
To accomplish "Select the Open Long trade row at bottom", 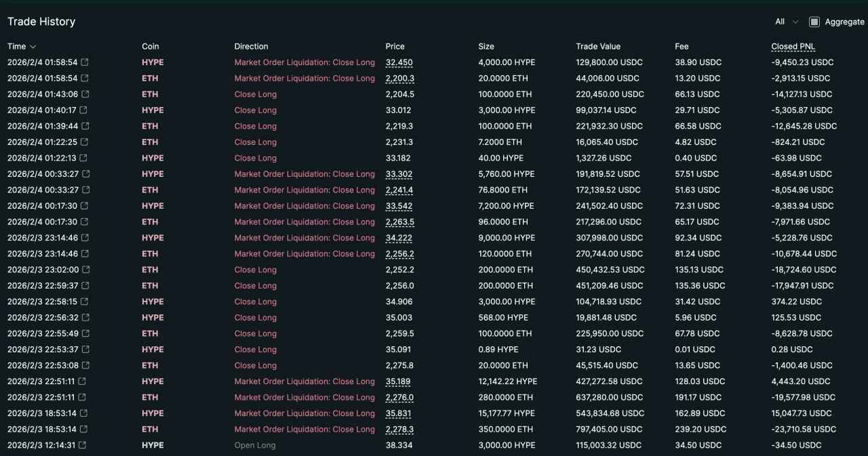I will tap(255, 445).
